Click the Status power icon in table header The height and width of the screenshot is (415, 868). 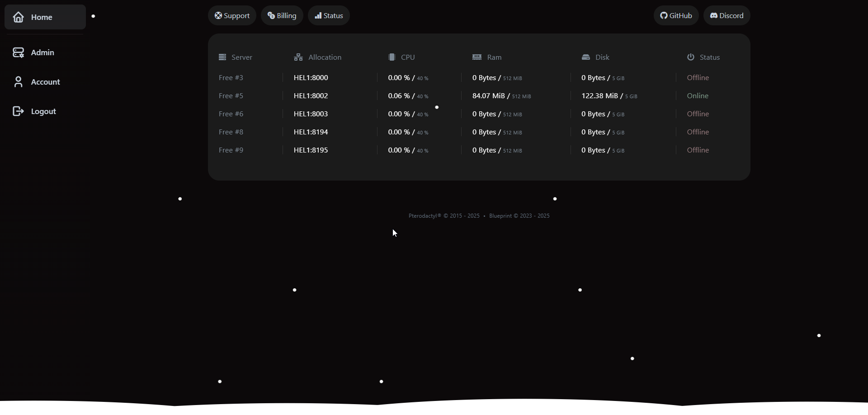[690, 57]
